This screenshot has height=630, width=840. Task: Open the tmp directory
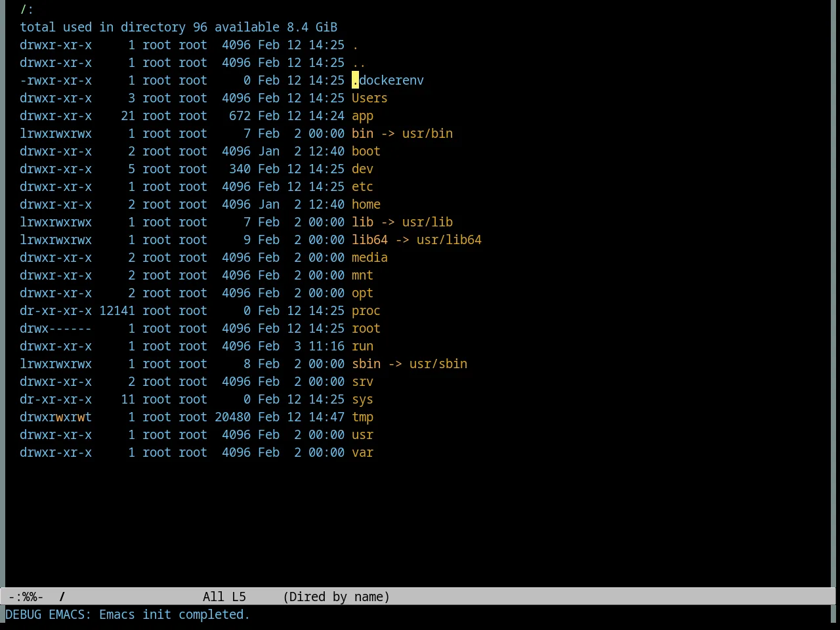pos(362,417)
